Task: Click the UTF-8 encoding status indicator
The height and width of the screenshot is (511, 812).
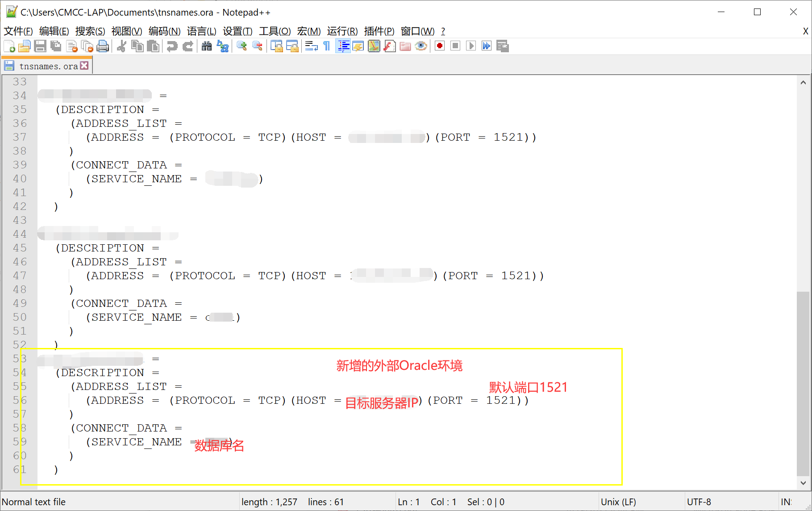Action: click(x=699, y=502)
